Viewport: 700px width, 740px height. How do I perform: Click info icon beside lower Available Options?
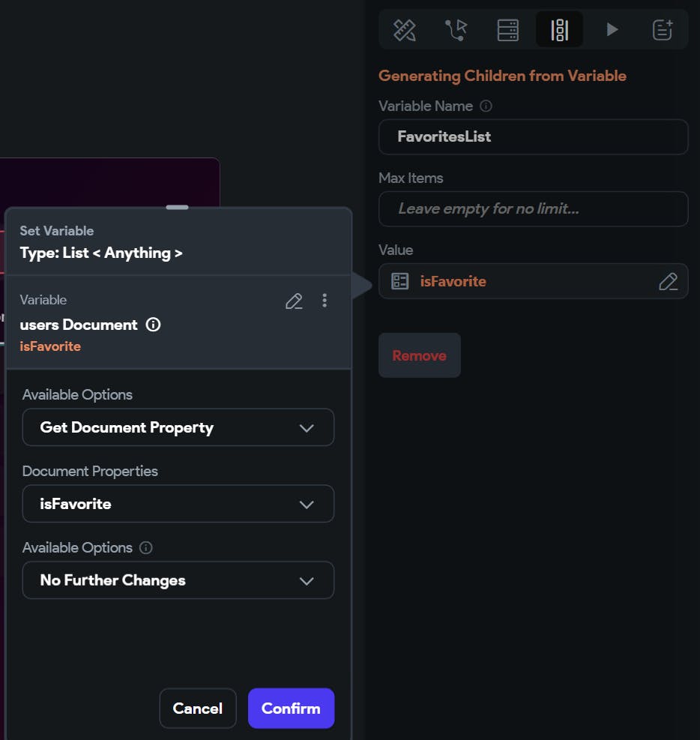coord(146,548)
